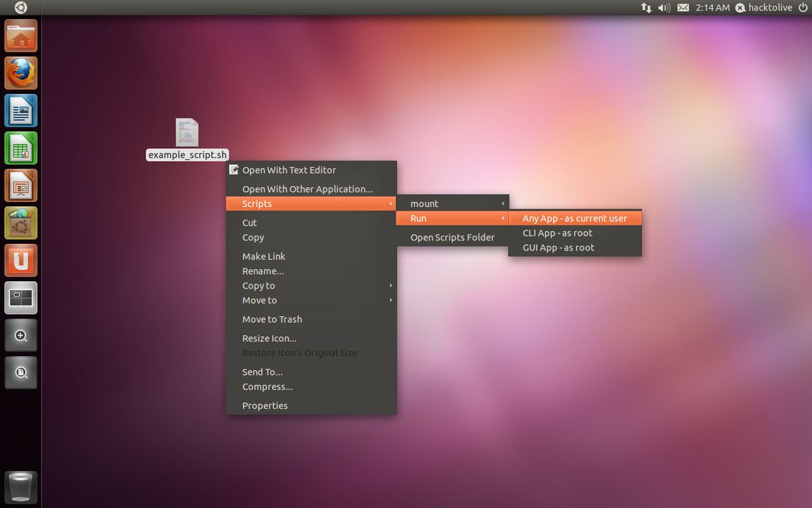Open Ubuntu One from the launcher
Viewport: 812px width, 508px height.
click(x=20, y=259)
